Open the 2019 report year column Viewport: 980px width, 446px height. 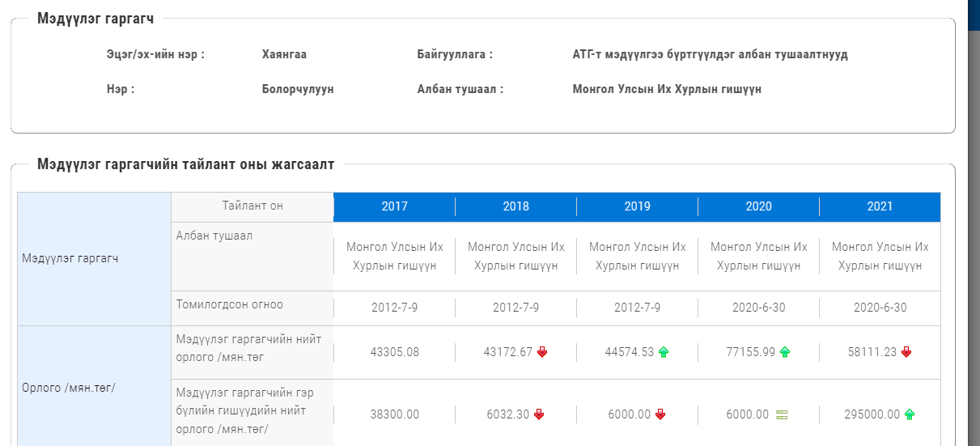(637, 206)
